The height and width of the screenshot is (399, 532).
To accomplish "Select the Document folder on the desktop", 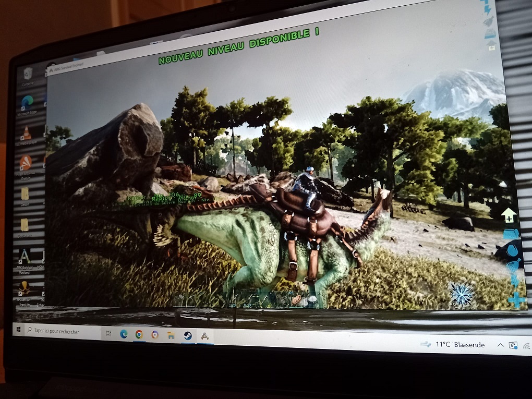I will [x=25, y=227].
